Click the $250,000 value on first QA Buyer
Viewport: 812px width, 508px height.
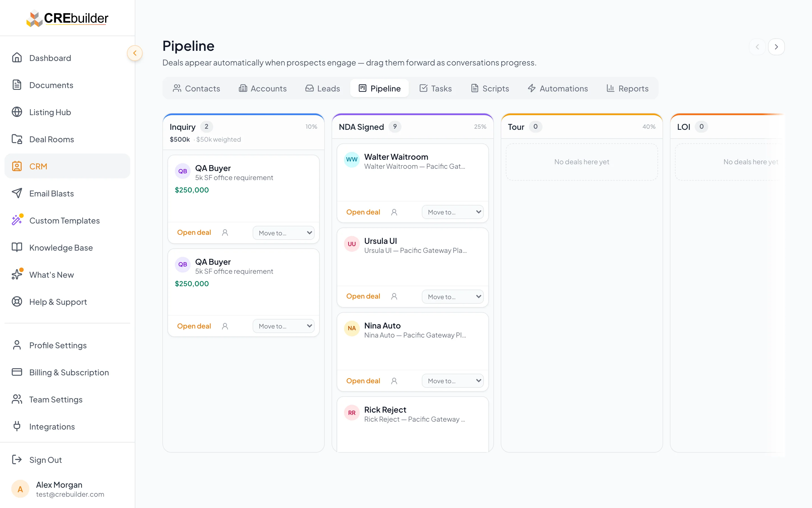coord(192,190)
